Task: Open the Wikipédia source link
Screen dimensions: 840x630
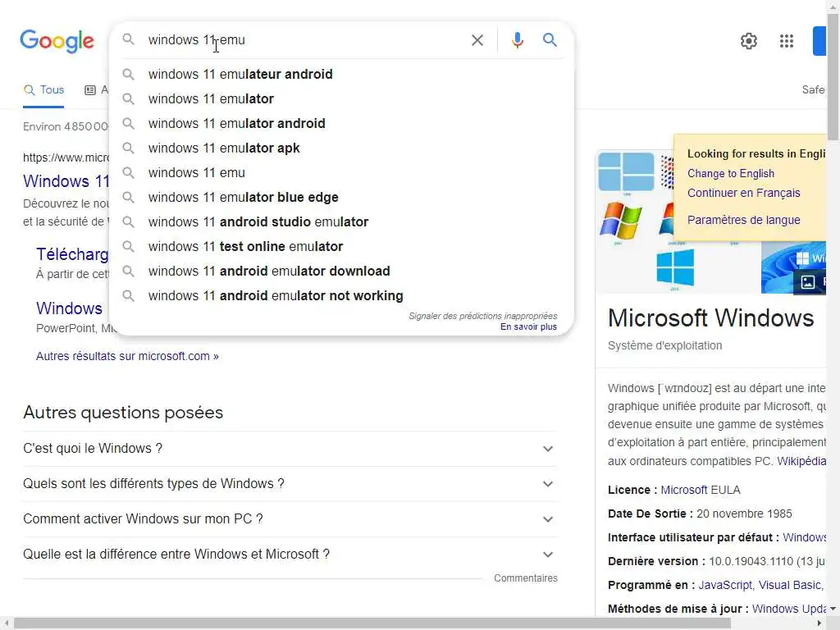Action: pos(801,461)
